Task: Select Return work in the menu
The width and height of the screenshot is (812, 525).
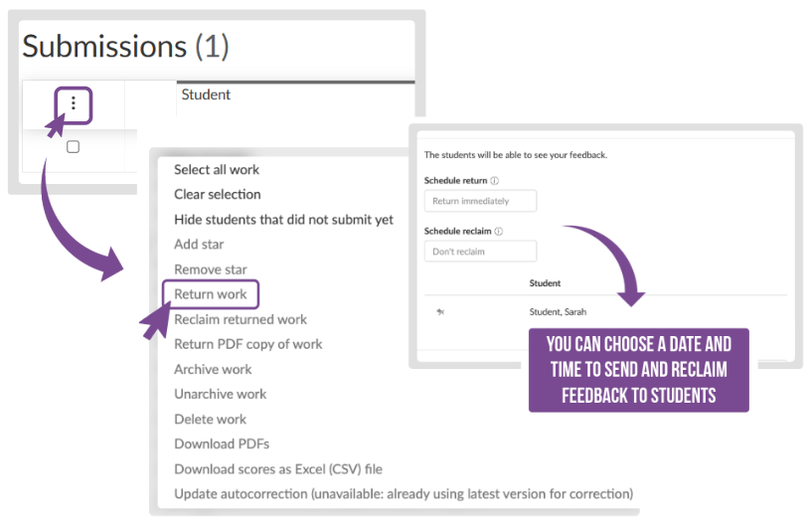Action: coord(211,294)
